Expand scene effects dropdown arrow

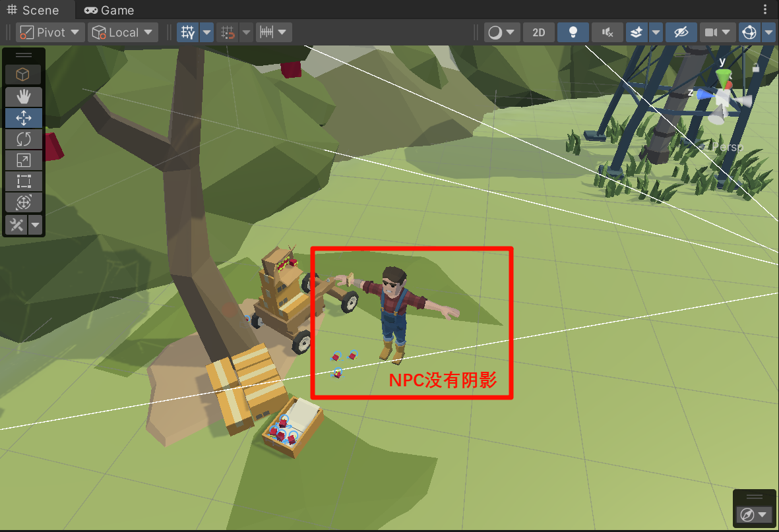656,32
